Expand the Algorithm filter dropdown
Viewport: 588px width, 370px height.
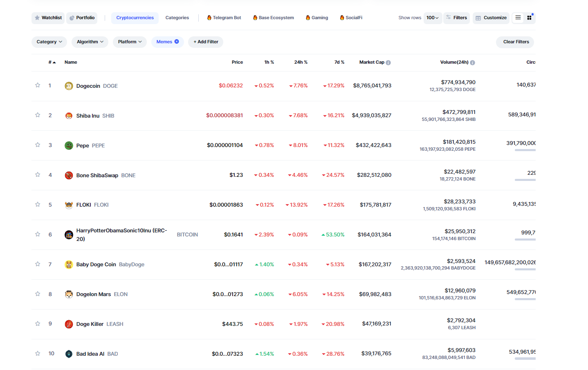pos(90,42)
